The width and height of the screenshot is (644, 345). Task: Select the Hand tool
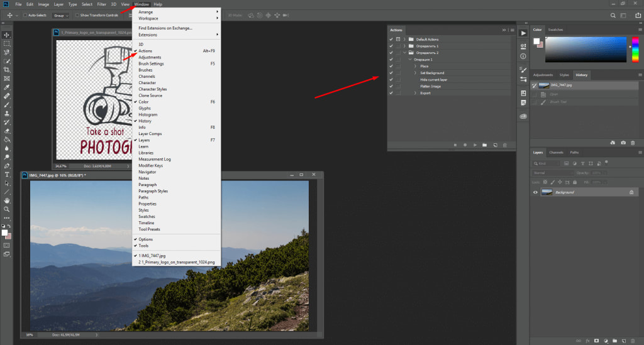tap(6, 200)
